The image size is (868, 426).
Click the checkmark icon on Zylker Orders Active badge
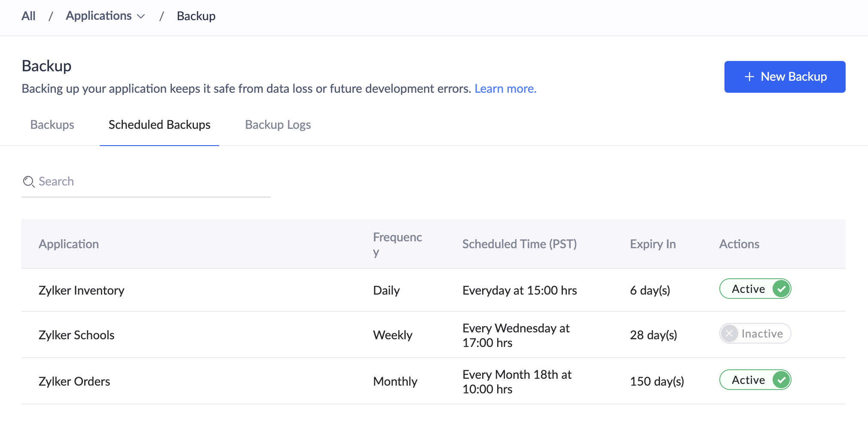[x=781, y=380]
